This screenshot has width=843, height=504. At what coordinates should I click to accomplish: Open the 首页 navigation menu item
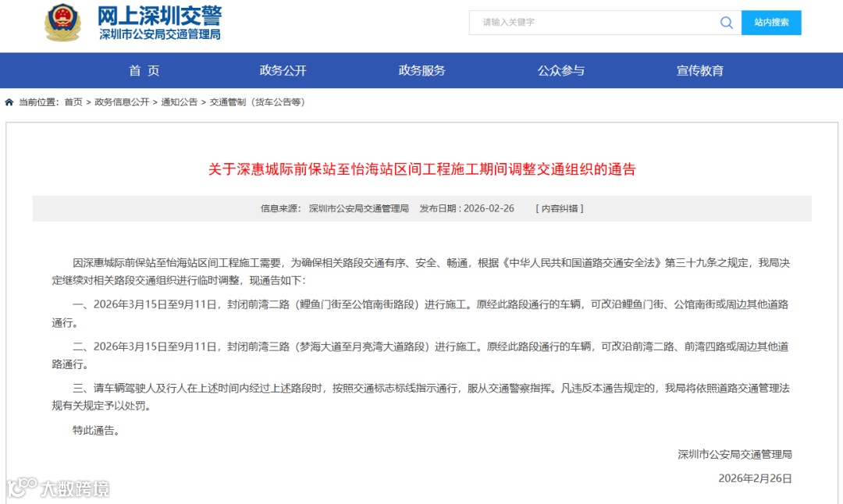pos(144,70)
